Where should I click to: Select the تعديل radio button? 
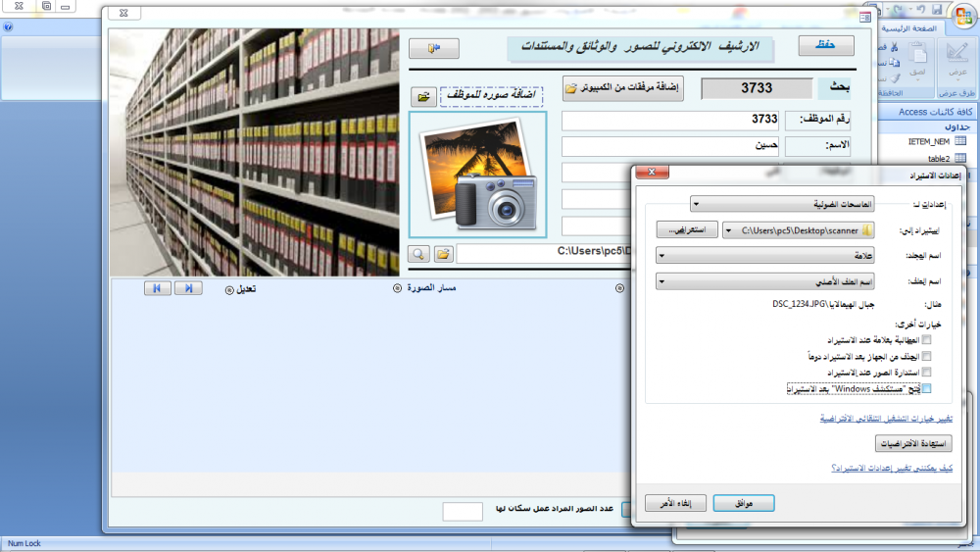229,289
